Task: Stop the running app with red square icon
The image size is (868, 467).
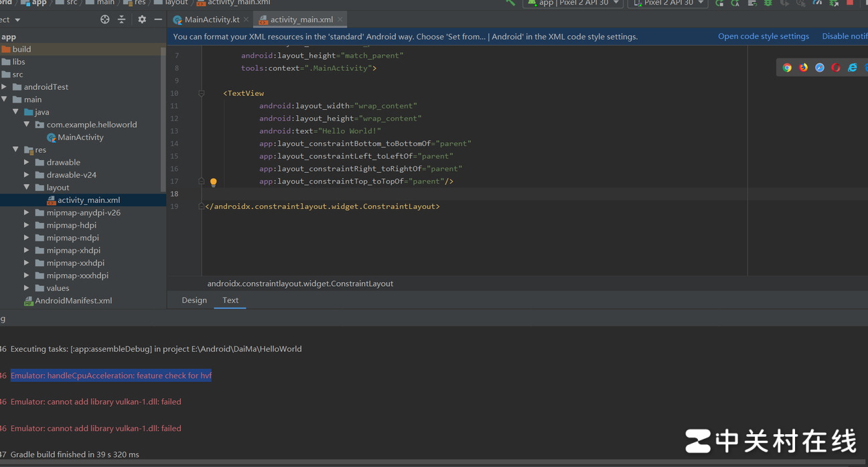Action: (851, 3)
